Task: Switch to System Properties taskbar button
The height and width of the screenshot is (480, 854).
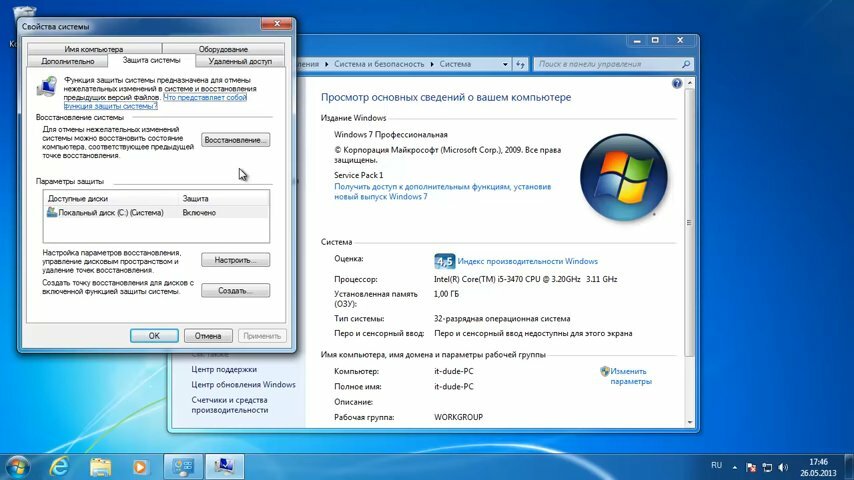Action: pos(224,467)
